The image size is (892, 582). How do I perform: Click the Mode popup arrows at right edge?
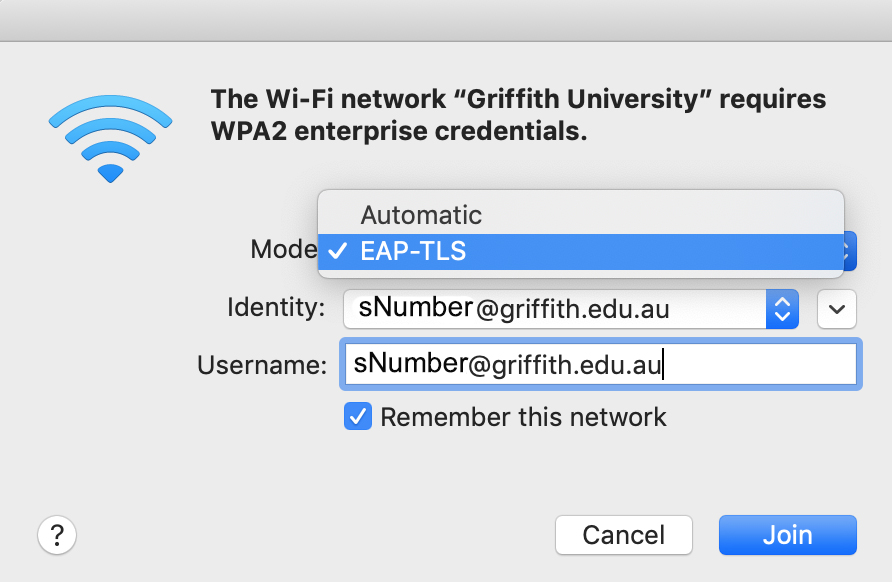(850, 251)
